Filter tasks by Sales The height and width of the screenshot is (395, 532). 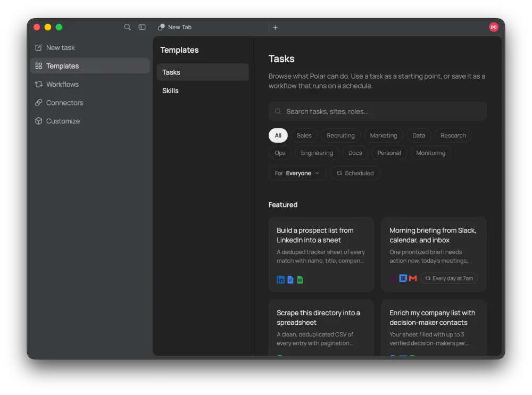[304, 136]
